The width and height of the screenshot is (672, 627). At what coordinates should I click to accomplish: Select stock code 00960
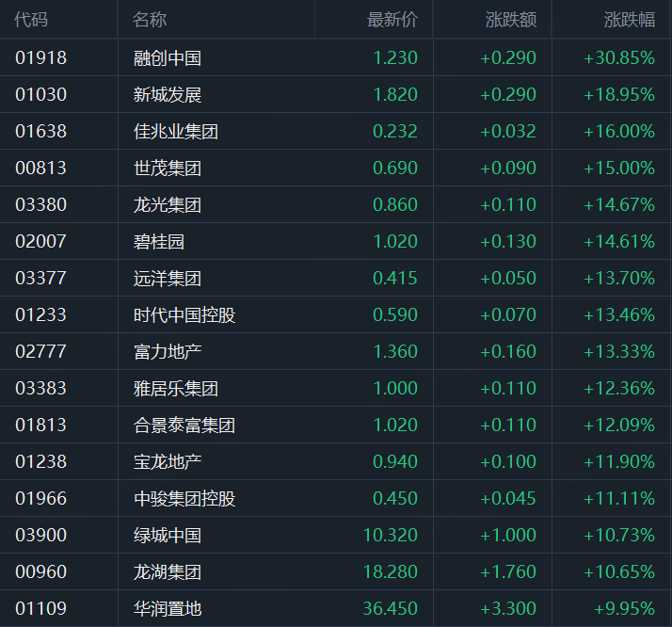point(40,571)
